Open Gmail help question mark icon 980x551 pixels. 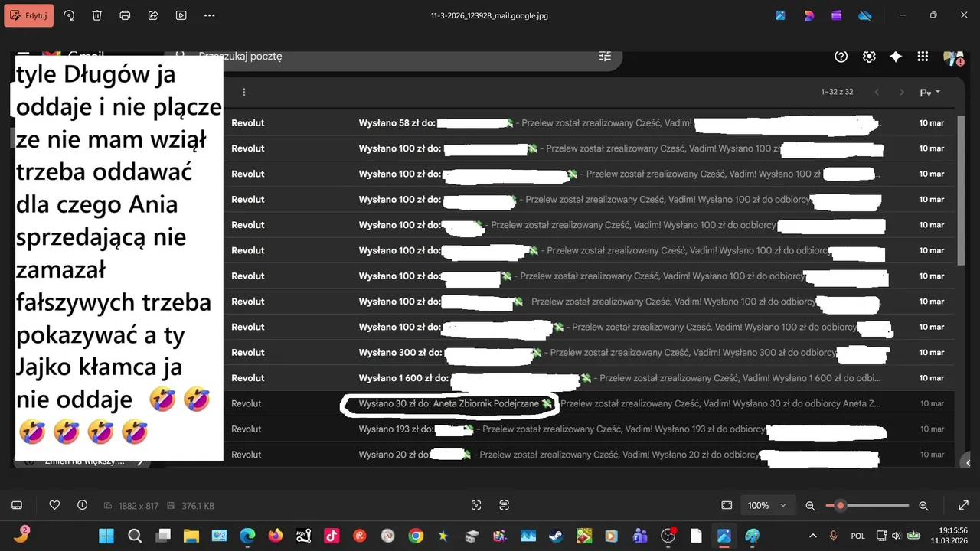point(841,57)
